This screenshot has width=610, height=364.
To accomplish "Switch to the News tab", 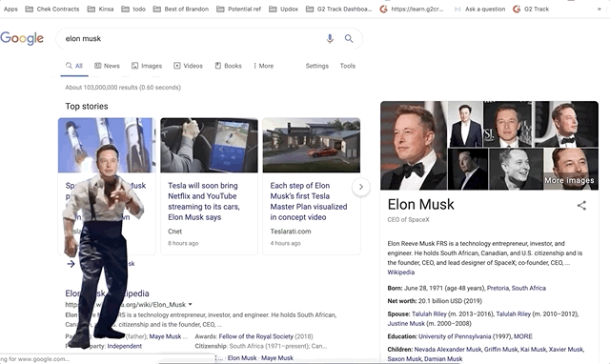I will point(108,66).
